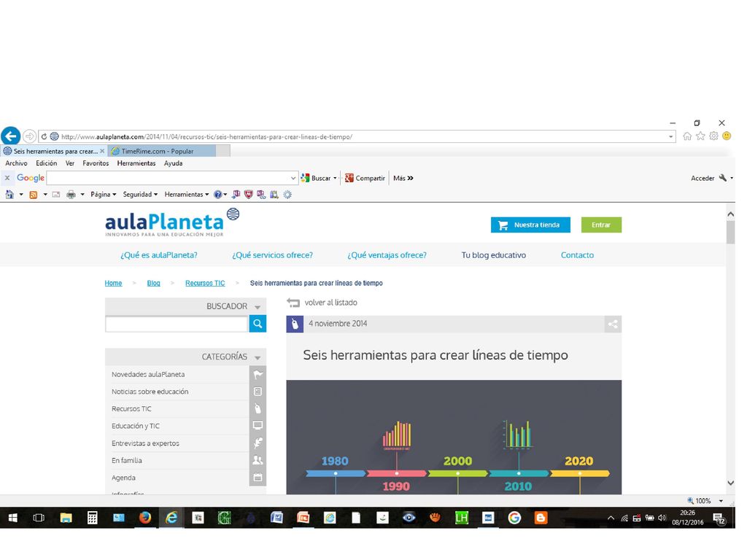Click the shopping cart icon in Nuestra tienda
The width and height of the screenshot is (747, 560).
503,225
